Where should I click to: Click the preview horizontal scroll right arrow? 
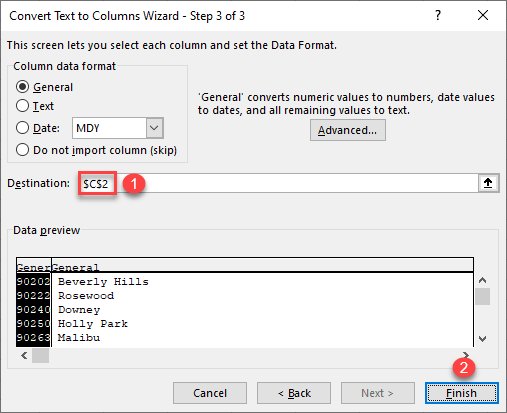466,355
